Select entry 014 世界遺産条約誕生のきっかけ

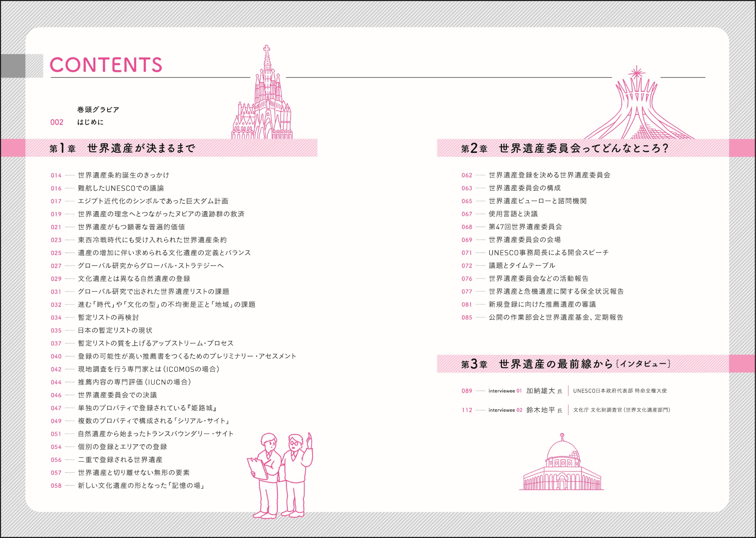click(110, 175)
